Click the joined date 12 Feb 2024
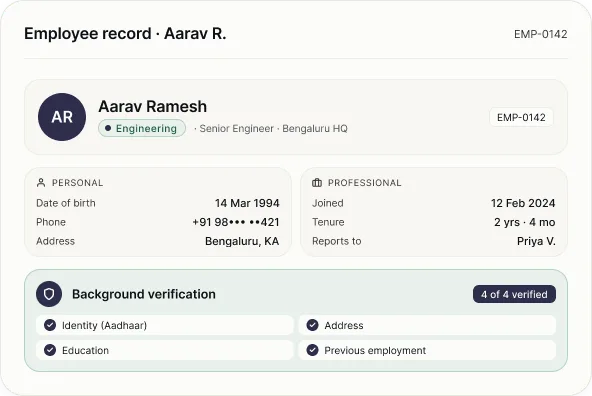This screenshot has height=396, width=592. (x=523, y=203)
